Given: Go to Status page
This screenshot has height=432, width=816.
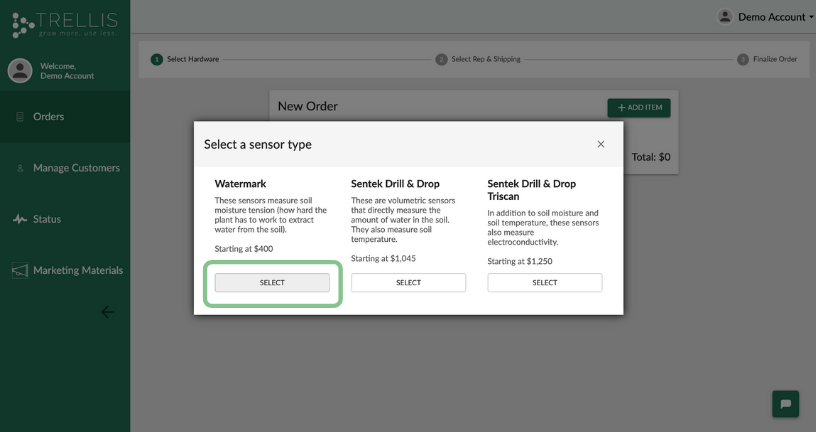Looking at the screenshot, I should click(65, 219).
